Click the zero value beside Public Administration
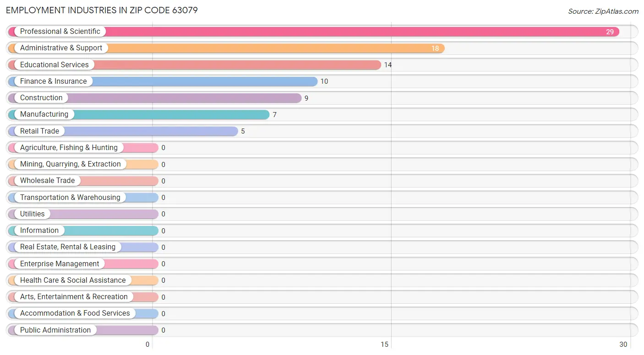This screenshot has height=355, width=644. pyautogui.click(x=163, y=330)
